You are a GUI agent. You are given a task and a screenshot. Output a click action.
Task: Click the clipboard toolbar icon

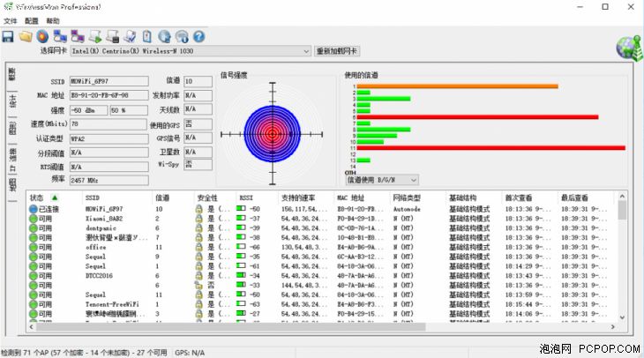(147, 36)
